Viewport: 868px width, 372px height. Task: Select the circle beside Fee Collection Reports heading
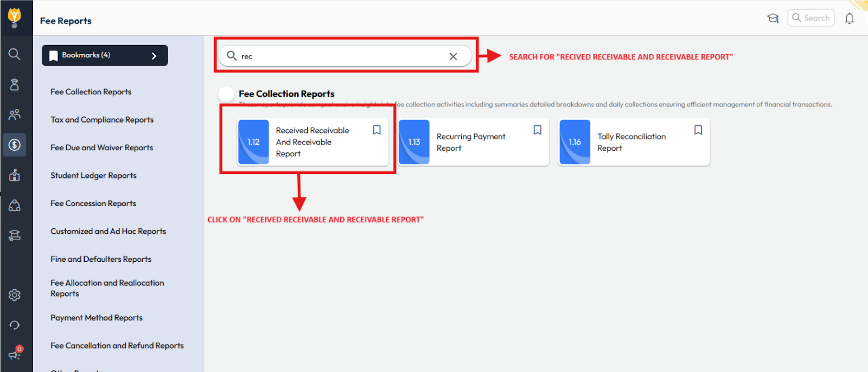(226, 94)
